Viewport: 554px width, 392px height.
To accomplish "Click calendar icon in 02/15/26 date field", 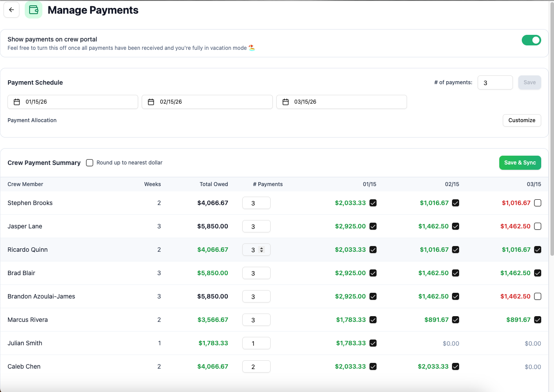I will [x=151, y=102].
